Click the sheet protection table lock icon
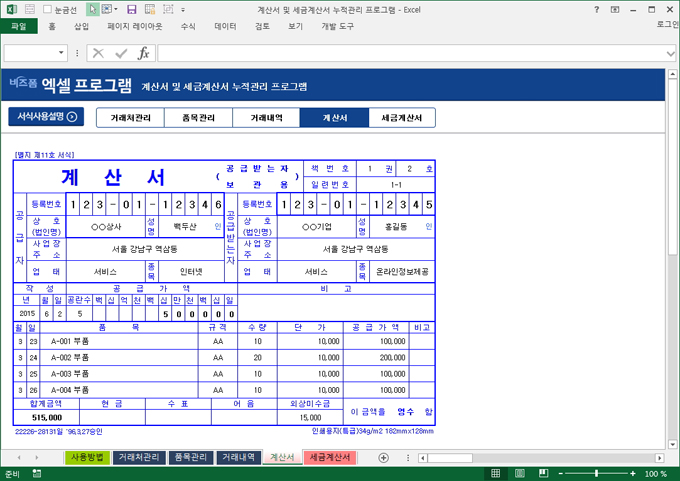Viewport: 680px width, 481px height. pyautogui.click(x=150, y=9)
